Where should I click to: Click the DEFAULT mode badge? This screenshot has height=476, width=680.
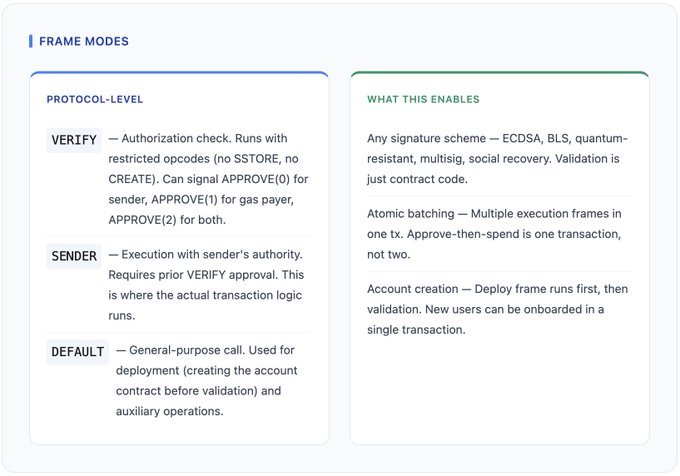pyautogui.click(x=78, y=352)
